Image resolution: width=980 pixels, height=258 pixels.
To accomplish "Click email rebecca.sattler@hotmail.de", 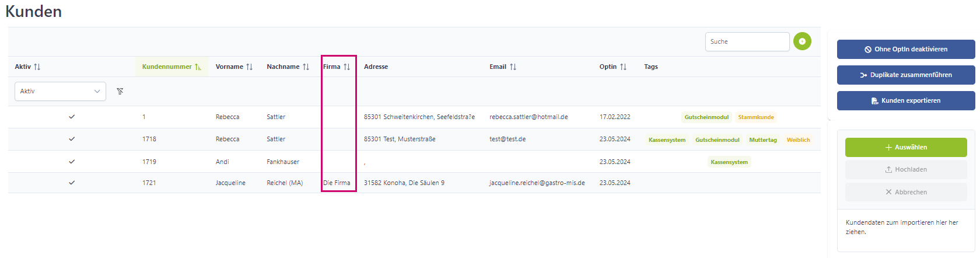I will tap(528, 117).
